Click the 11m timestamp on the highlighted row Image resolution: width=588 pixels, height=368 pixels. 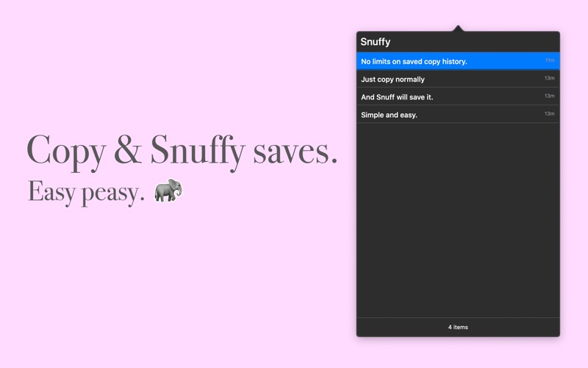tap(549, 60)
